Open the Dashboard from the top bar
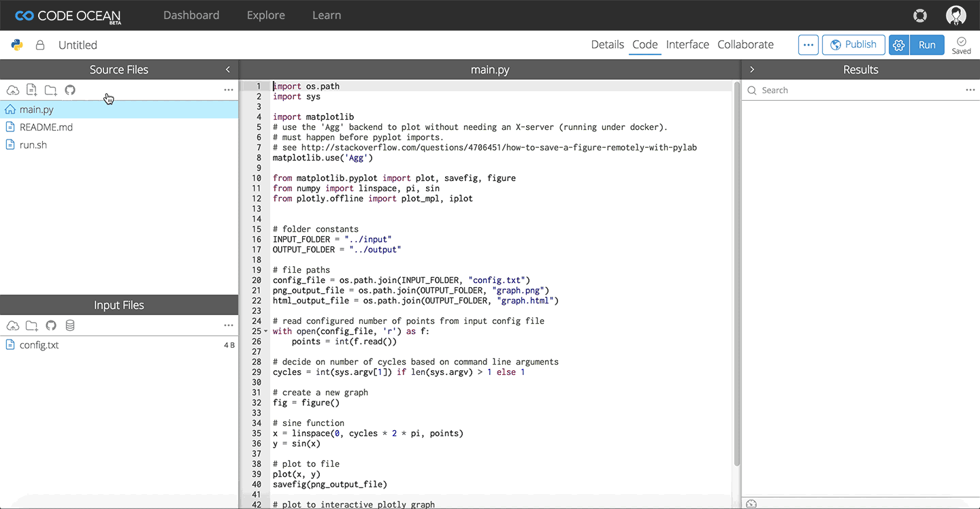 191,15
